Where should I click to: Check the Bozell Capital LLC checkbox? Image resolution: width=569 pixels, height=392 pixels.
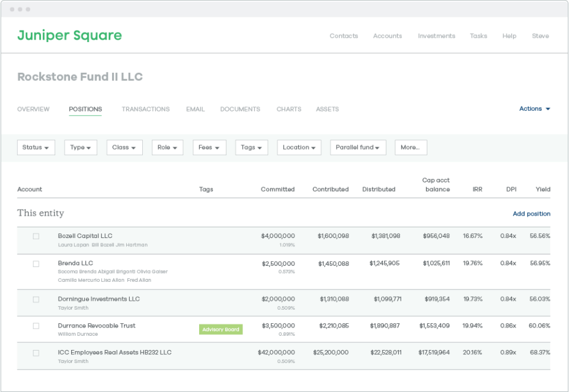coord(36,236)
